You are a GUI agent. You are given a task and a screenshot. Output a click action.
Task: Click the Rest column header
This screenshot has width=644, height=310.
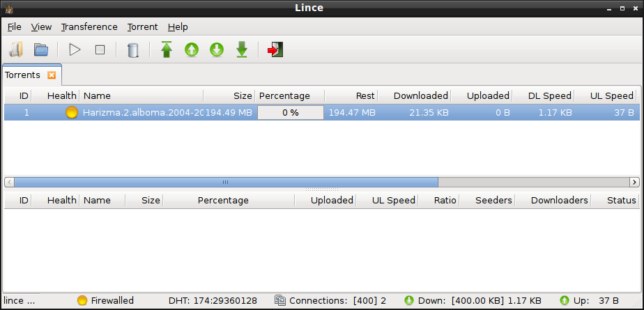351,96
